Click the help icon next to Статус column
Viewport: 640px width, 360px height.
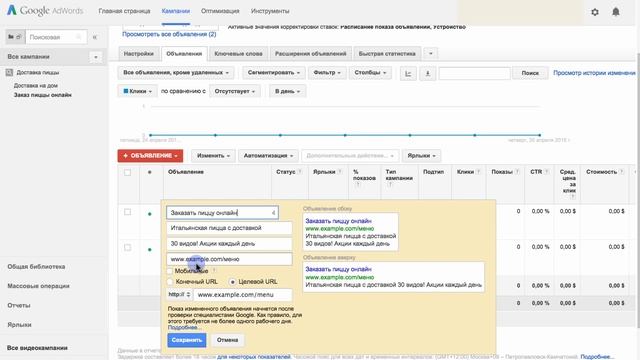[300, 172]
